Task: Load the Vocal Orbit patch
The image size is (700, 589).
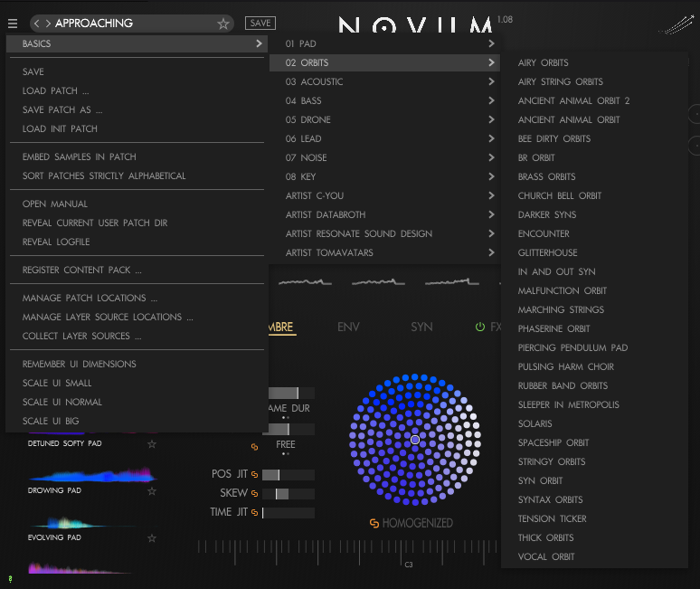Action: [595, 556]
